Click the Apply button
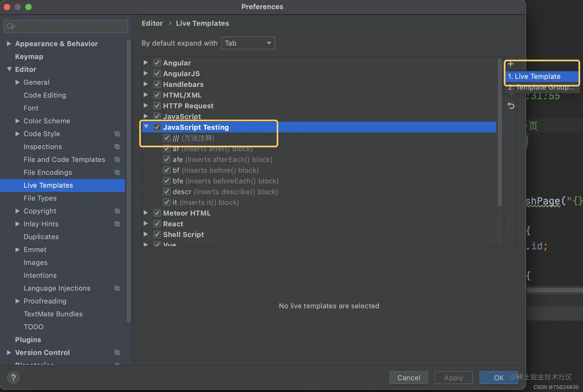Screen dimensions: 583x392 [453, 378]
